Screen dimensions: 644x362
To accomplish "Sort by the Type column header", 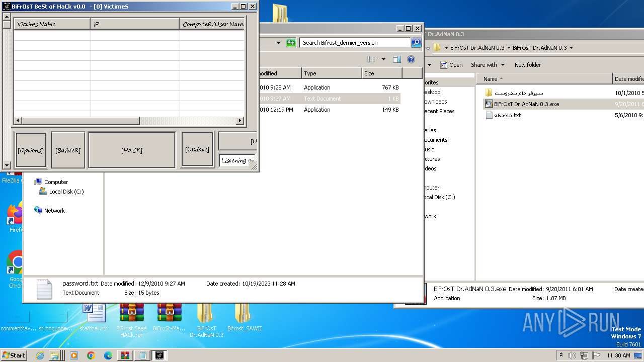I will [x=332, y=73].
